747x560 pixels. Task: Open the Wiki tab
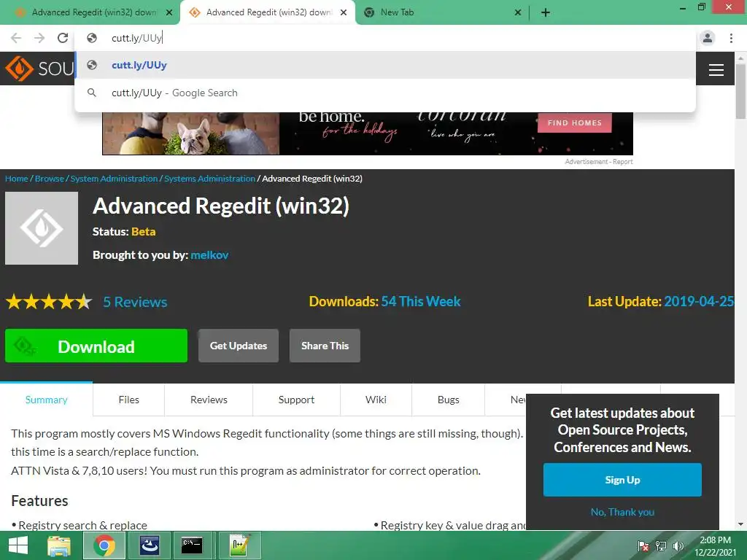[376, 400]
